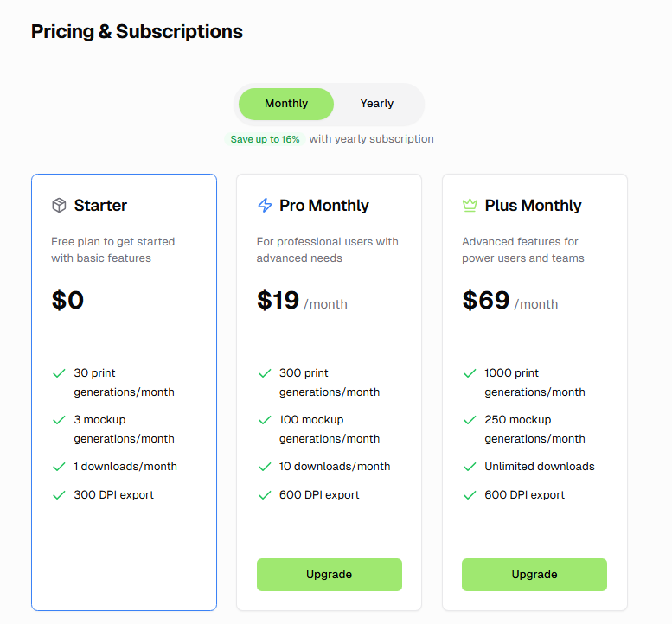Click the Pro Monthly plan title
This screenshot has width=672, height=624.
pos(324,206)
